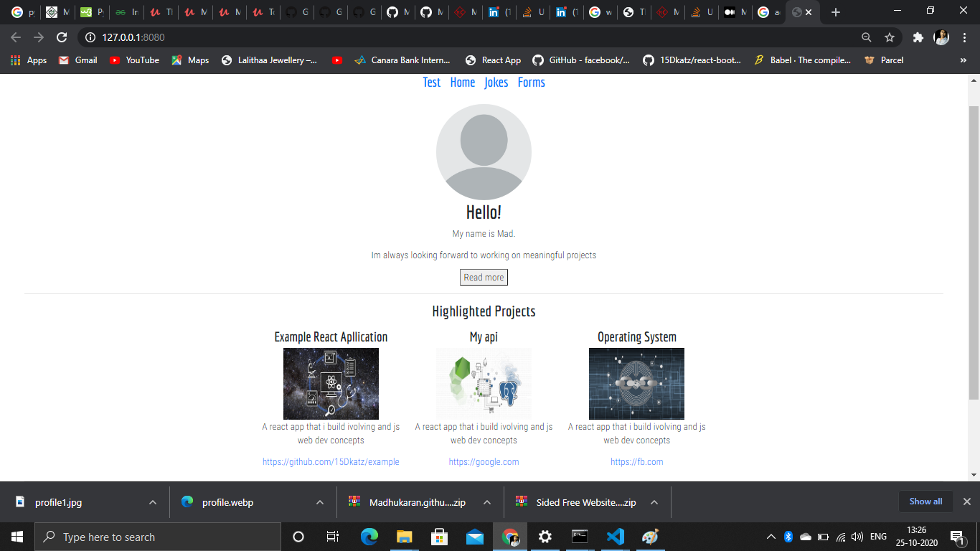Image resolution: width=980 pixels, height=551 pixels.
Task: Open the Extensions puzzle-piece icon
Action: tap(918, 37)
